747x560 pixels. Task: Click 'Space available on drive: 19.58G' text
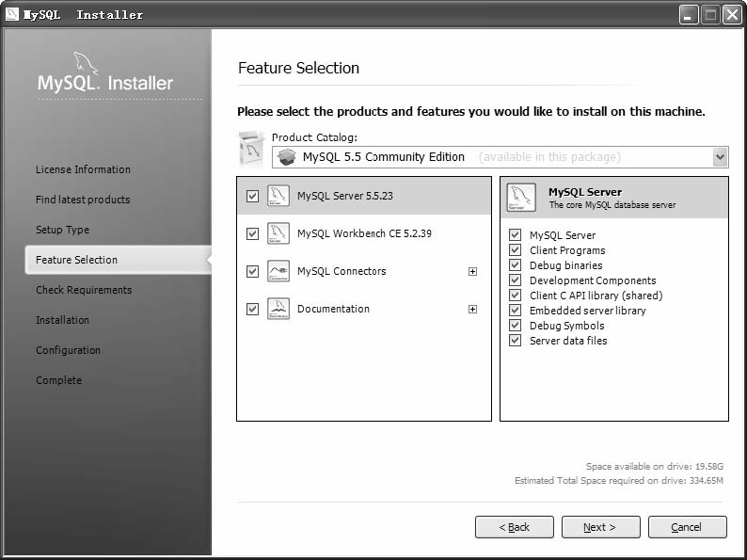(655, 466)
